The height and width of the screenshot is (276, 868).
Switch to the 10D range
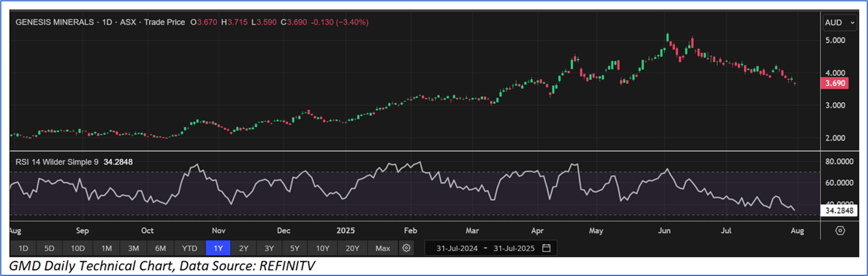tap(78, 248)
